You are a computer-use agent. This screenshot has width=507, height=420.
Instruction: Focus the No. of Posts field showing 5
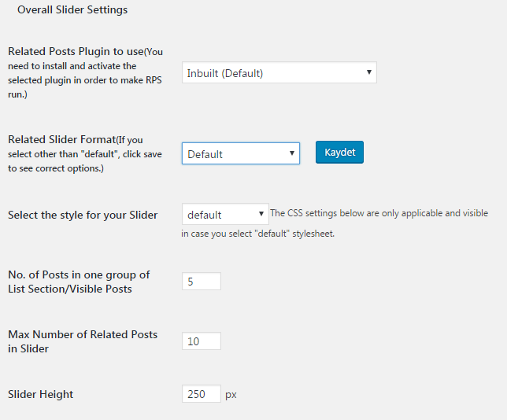[x=201, y=282]
